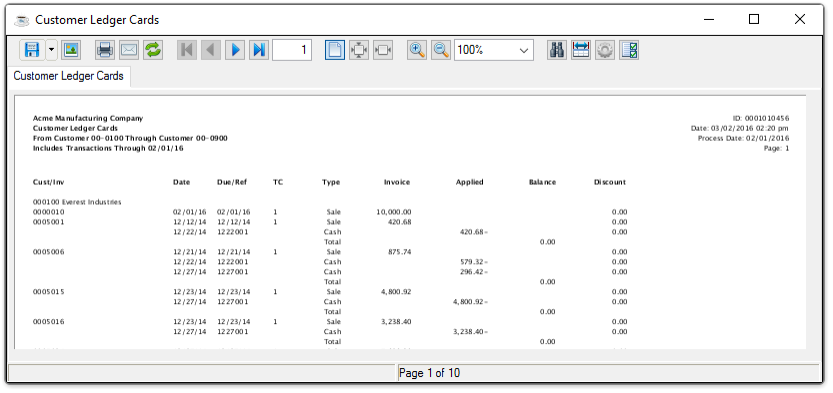Click the Applied column header
This screenshot has height=393, width=833.
[x=470, y=182]
